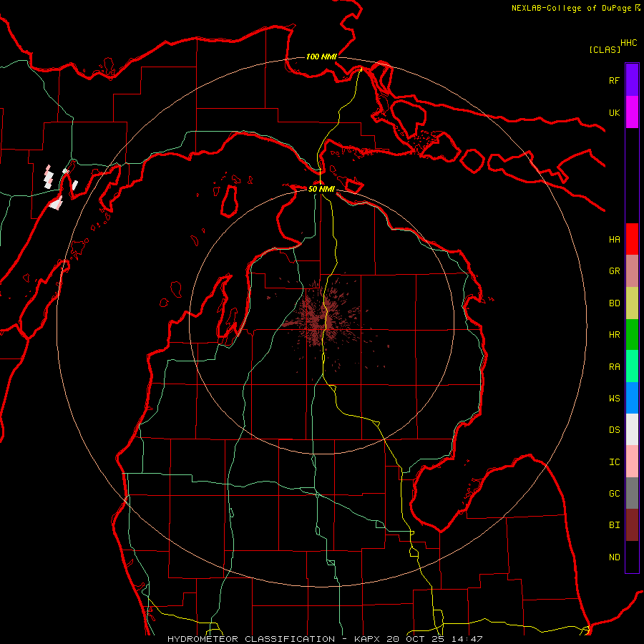Click the 'HR' legend label
The width and height of the screenshot is (644, 644).
615,335
